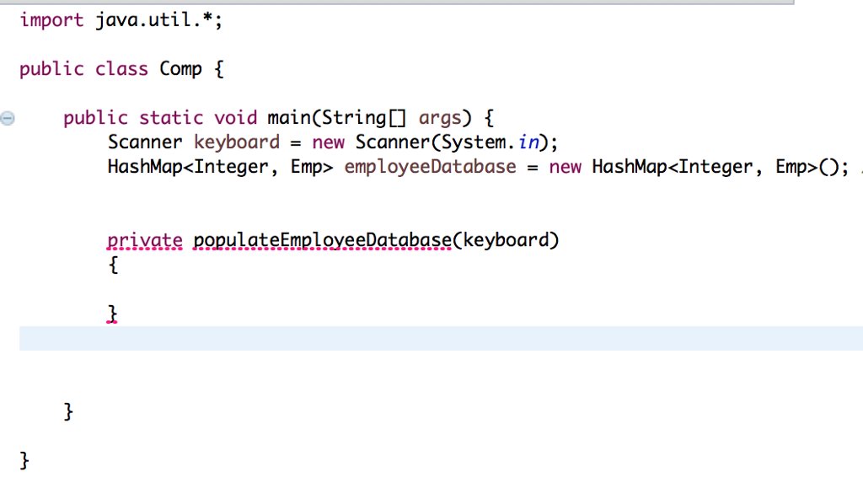Click the underlined private keyword error
Viewport: 863px width, 504px height.
[144, 240]
